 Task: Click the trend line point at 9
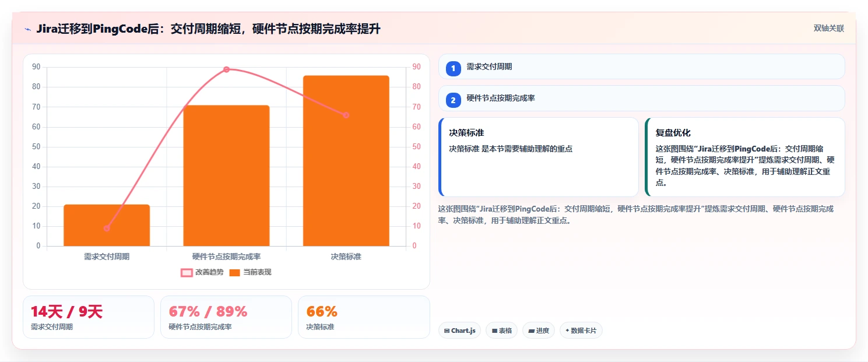pos(107,229)
